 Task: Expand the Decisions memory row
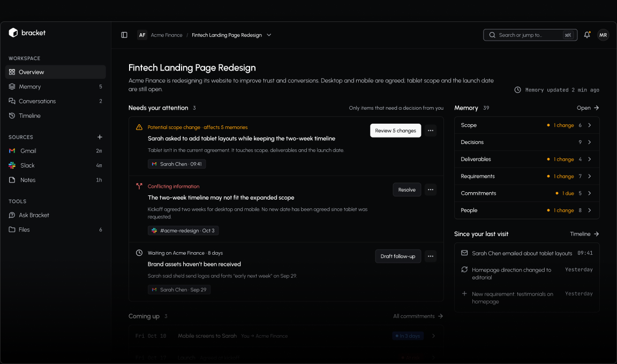tap(527, 142)
